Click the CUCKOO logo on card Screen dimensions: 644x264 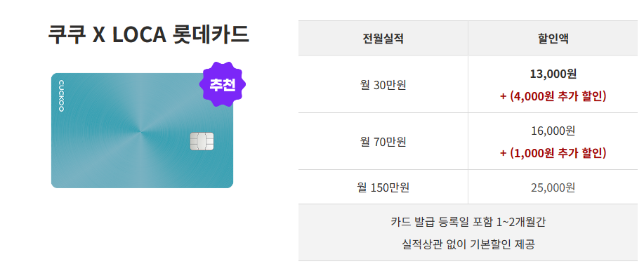(x=61, y=95)
